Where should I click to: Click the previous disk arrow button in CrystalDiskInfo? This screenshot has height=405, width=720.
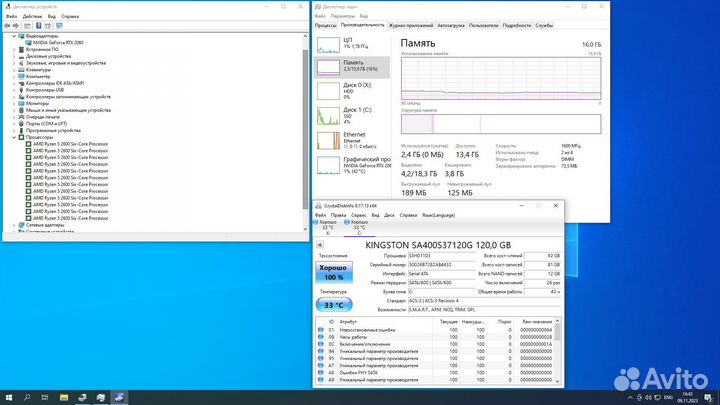click(x=320, y=245)
